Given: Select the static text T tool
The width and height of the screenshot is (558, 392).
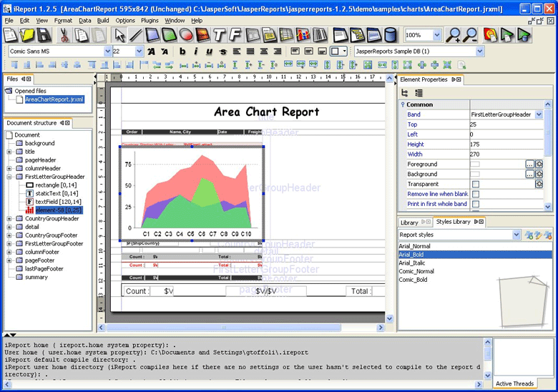Looking at the screenshot, I should [220, 35].
